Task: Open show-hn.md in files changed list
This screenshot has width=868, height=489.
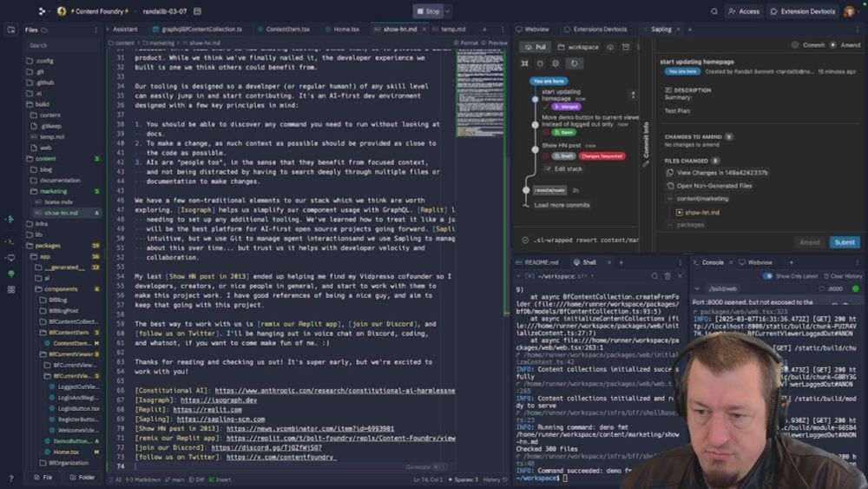Action: tap(702, 212)
